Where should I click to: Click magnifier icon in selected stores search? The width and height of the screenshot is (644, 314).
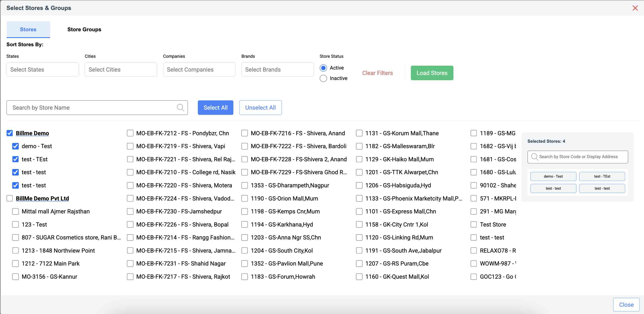(534, 157)
